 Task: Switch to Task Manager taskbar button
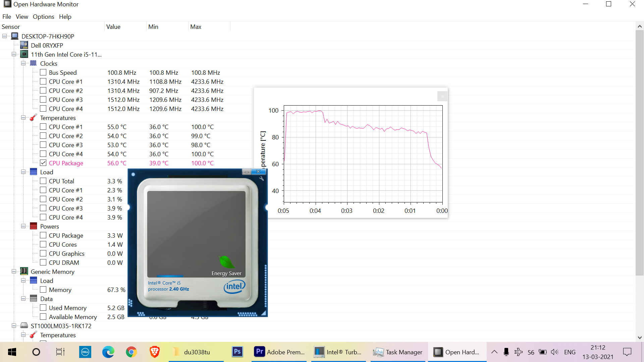(398, 352)
